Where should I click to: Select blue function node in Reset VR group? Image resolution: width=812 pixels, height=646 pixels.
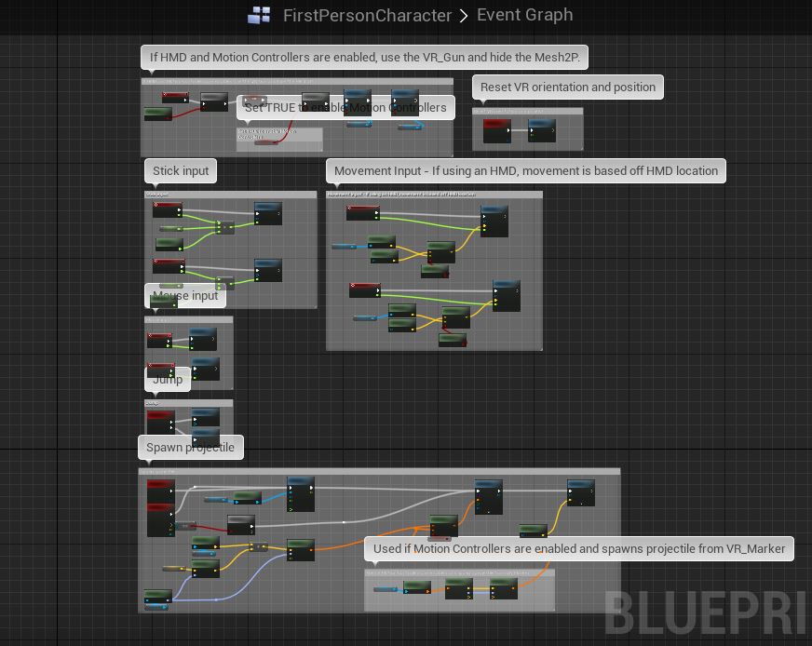click(542, 130)
